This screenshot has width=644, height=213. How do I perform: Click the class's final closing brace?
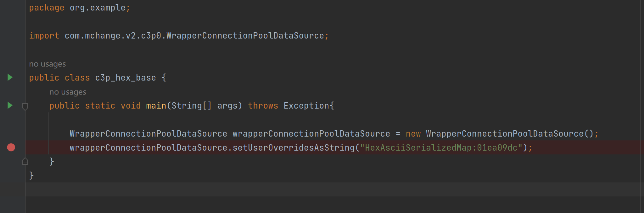click(31, 175)
